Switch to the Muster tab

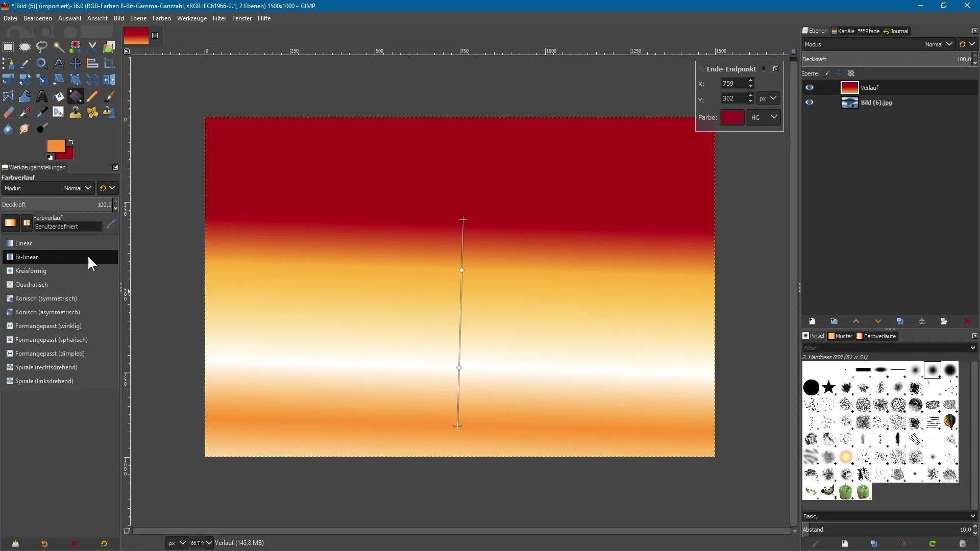click(841, 336)
